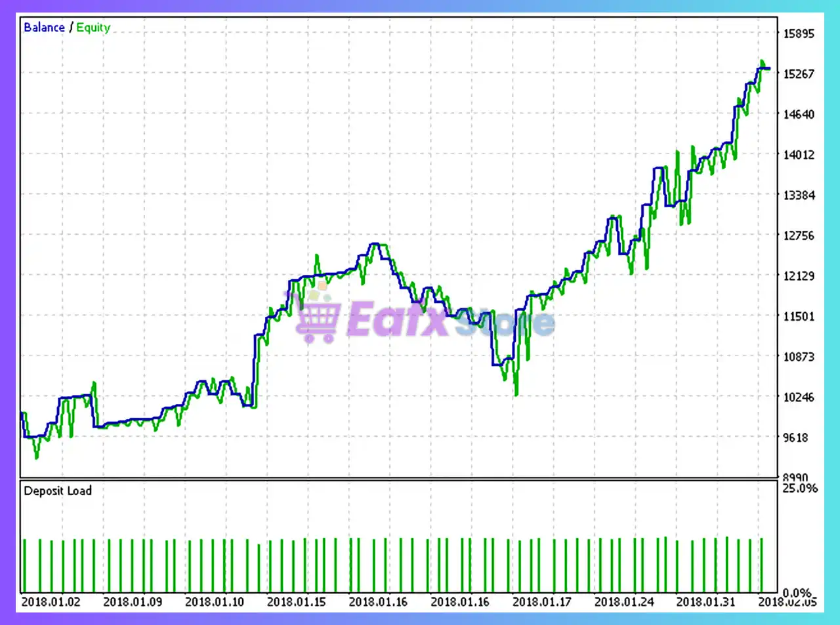This screenshot has height=625, width=840.
Task: Click the 2018.01.17 date label
Action: click(x=541, y=601)
